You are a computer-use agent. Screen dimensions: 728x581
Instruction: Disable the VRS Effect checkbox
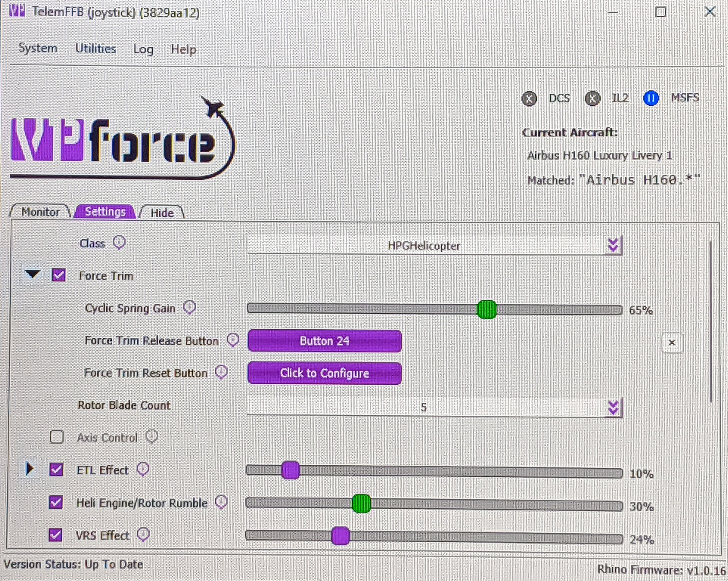pyautogui.click(x=55, y=535)
